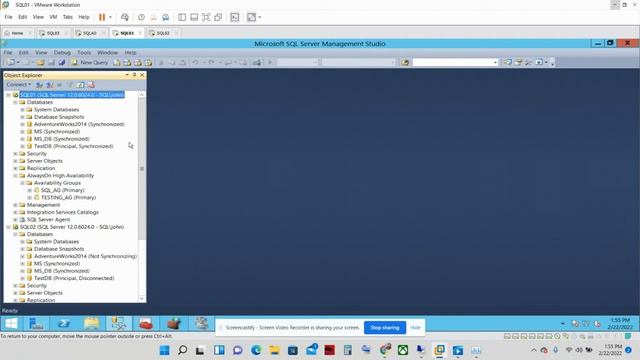Expand the SQL_AG (Primary) availability group
The width and height of the screenshot is (640, 360).
point(30,190)
